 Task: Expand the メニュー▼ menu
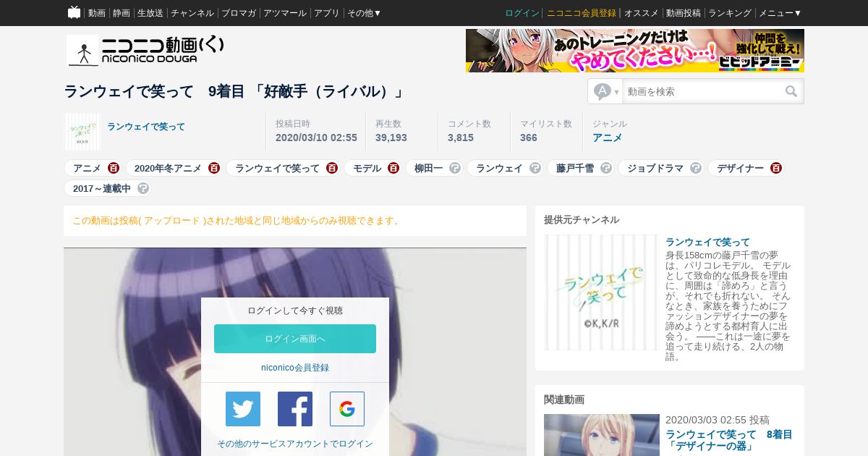coord(780,13)
